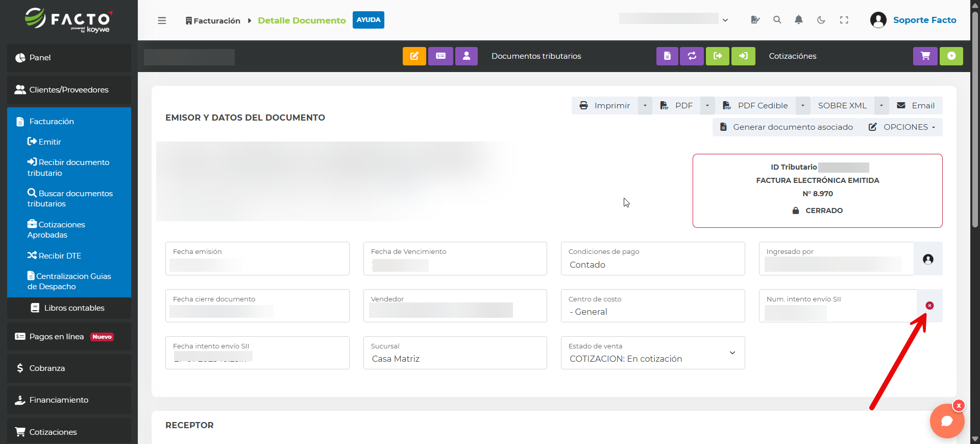Click the Email button
The image size is (980, 444).
click(916, 106)
